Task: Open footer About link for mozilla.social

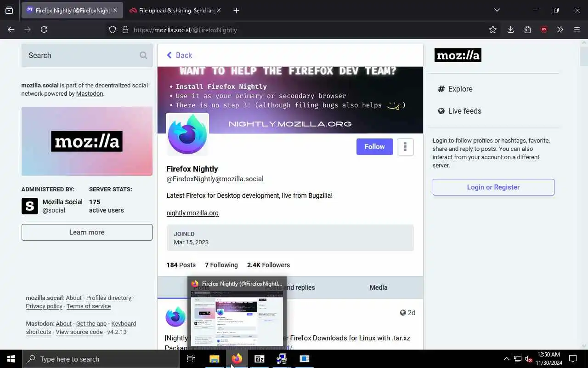Action: pyautogui.click(x=73, y=298)
